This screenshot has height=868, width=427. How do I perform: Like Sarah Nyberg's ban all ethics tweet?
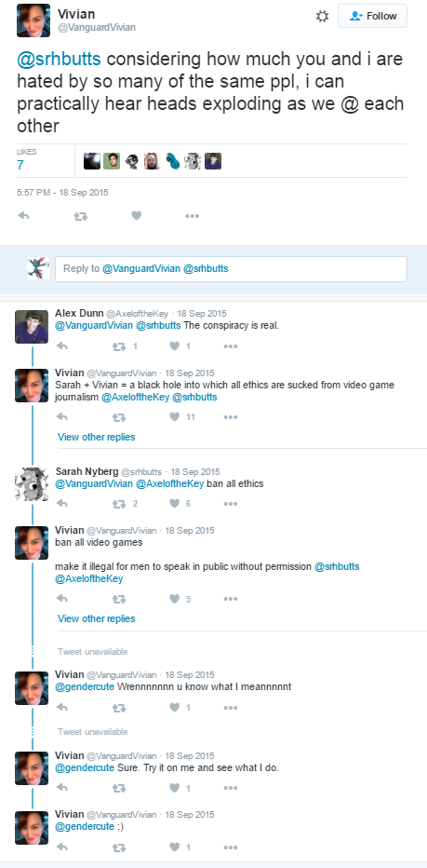point(174,503)
